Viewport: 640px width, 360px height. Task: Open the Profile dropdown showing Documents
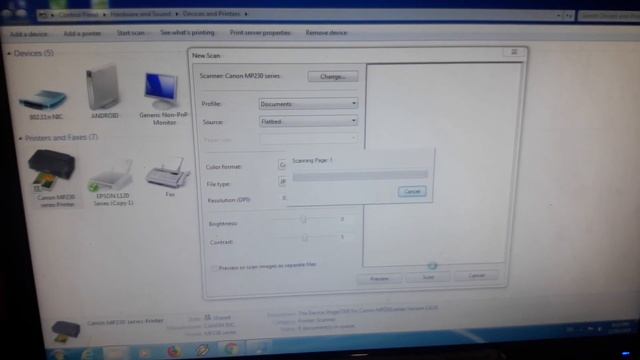[308, 104]
